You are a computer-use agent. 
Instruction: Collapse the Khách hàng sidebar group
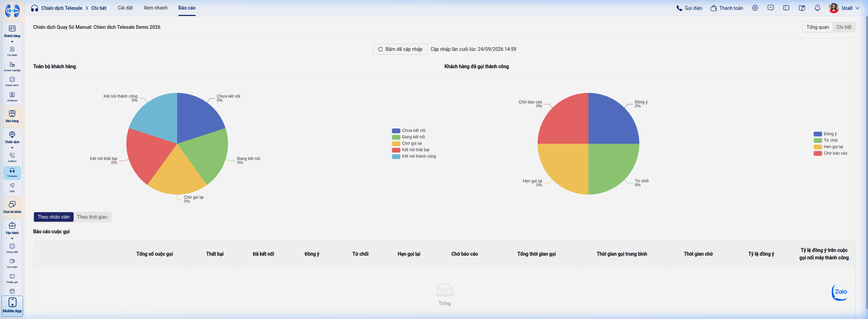click(x=12, y=42)
